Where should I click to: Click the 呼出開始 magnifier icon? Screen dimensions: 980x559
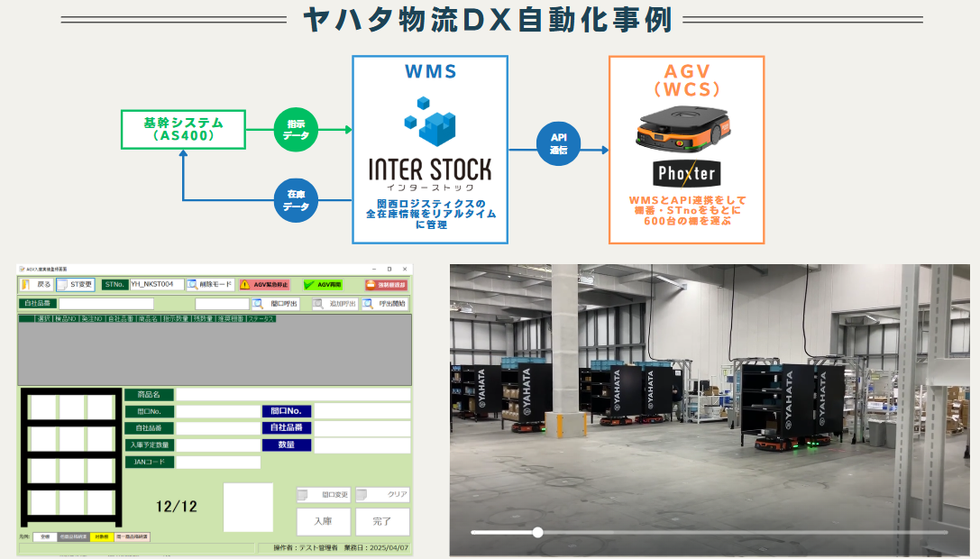tap(368, 304)
